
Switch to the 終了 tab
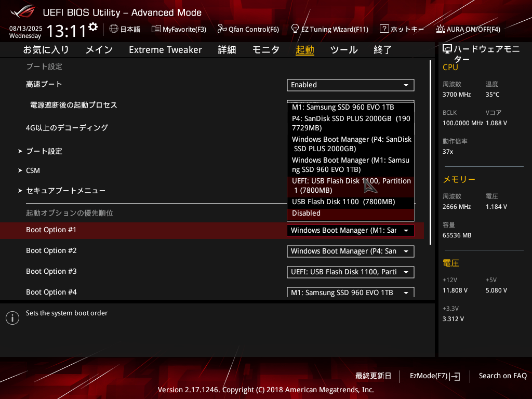tap(383, 50)
